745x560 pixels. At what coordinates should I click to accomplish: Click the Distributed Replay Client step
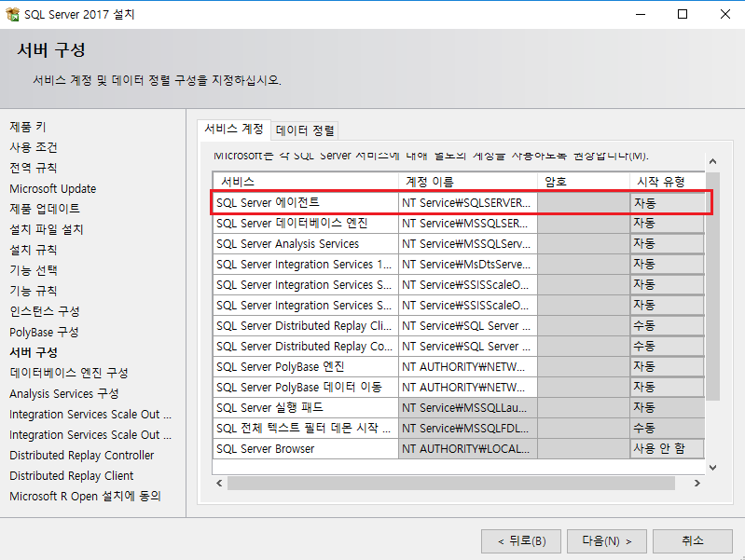click(71, 475)
